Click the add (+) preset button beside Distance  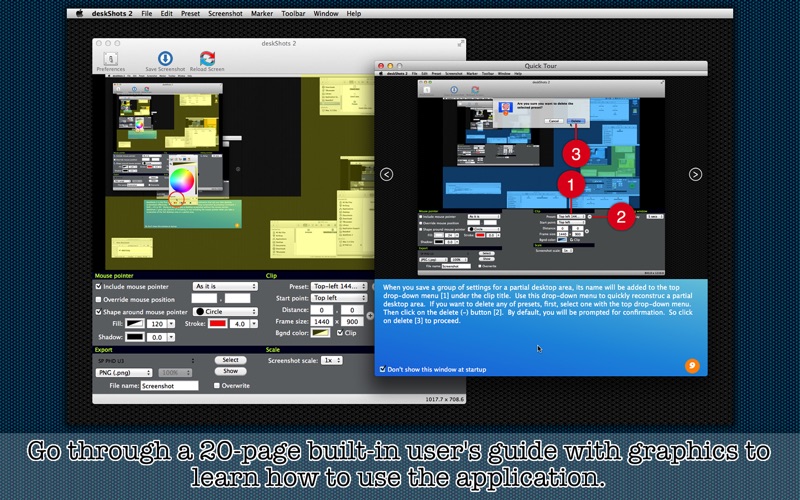(370, 316)
